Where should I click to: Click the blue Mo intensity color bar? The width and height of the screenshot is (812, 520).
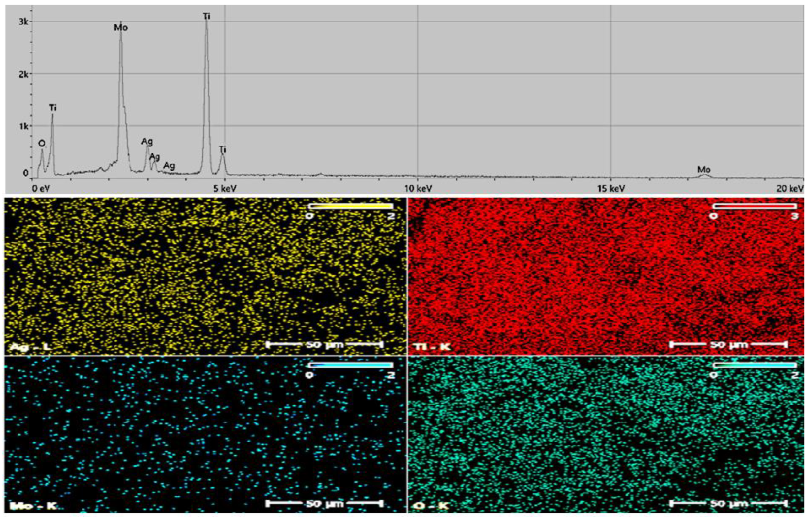[x=351, y=365]
